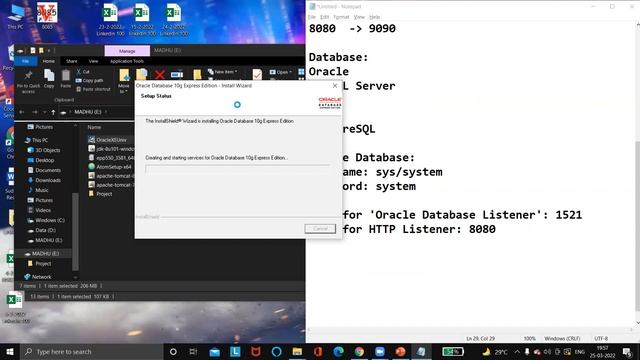Select the OracleXEUniv file
The height and width of the screenshot is (360, 640).
(x=111, y=140)
